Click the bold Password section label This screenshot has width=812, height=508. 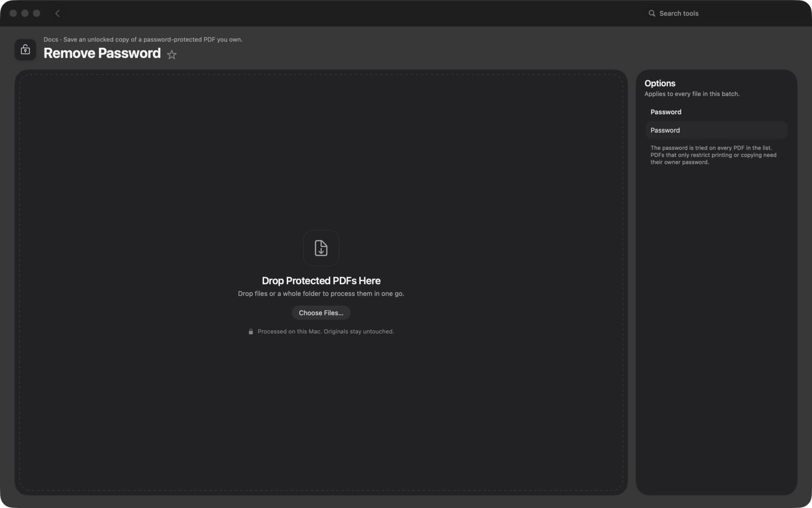coord(666,112)
